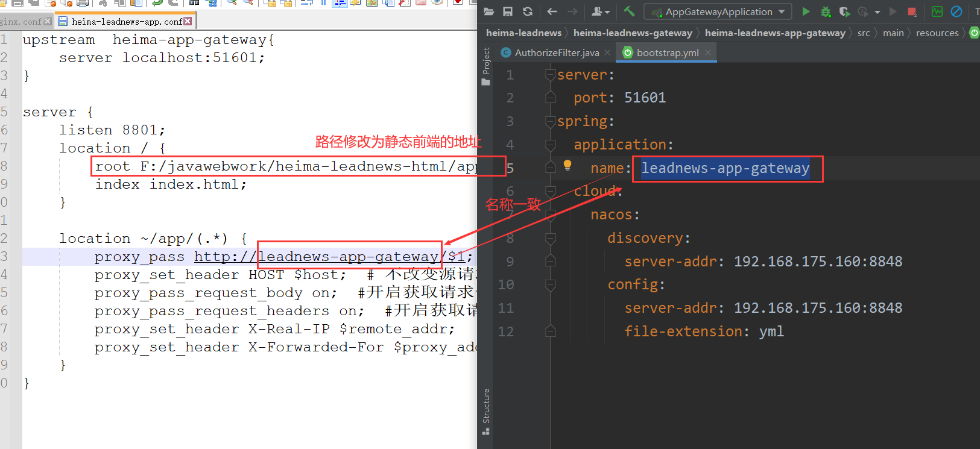Close the nginx.conf tab in Notepad++
This screenshot has height=449, width=980.
click(x=48, y=21)
